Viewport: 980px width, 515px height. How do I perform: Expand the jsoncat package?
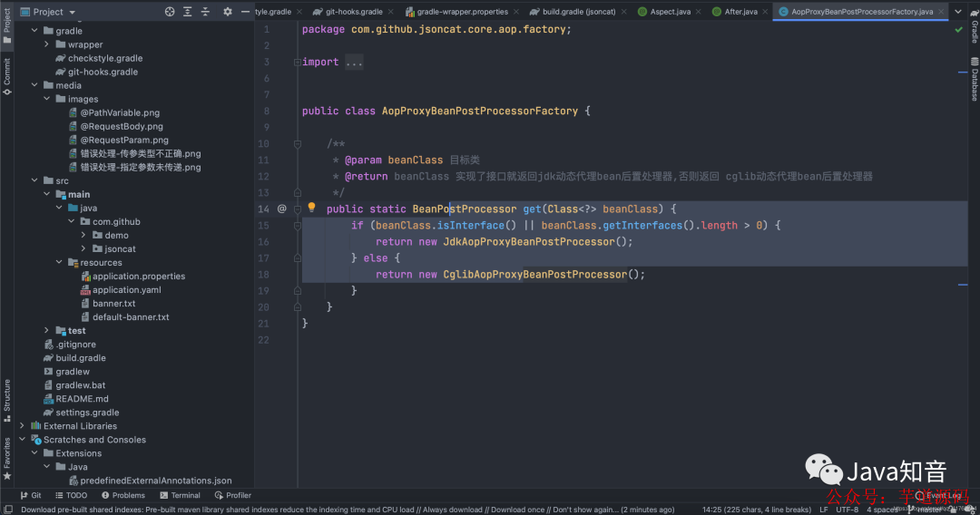83,248
